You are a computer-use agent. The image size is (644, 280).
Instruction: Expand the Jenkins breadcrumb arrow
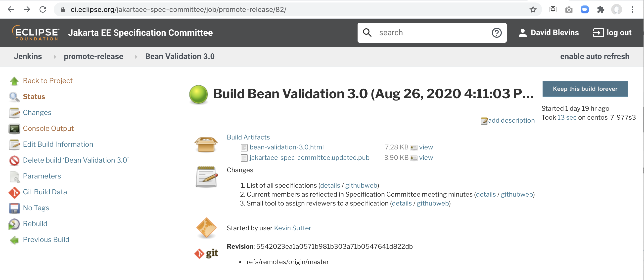(x=55, y=57)
